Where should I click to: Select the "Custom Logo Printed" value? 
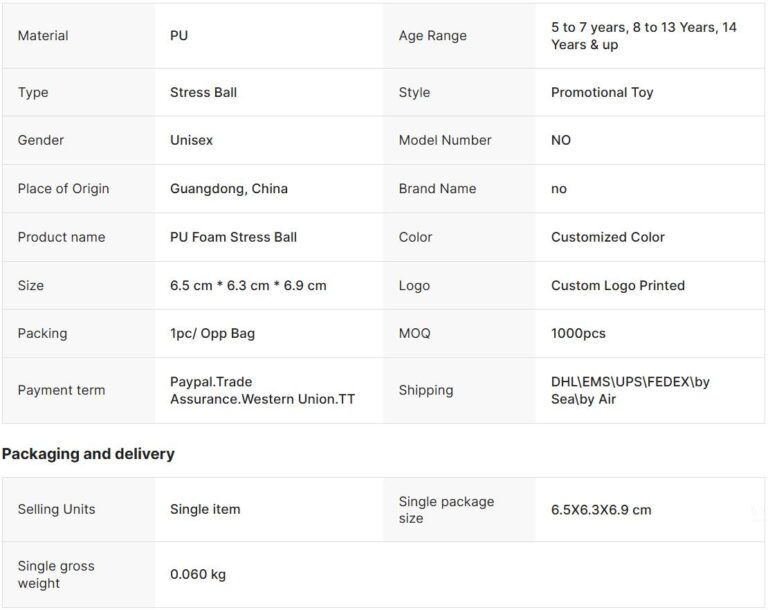617,285
